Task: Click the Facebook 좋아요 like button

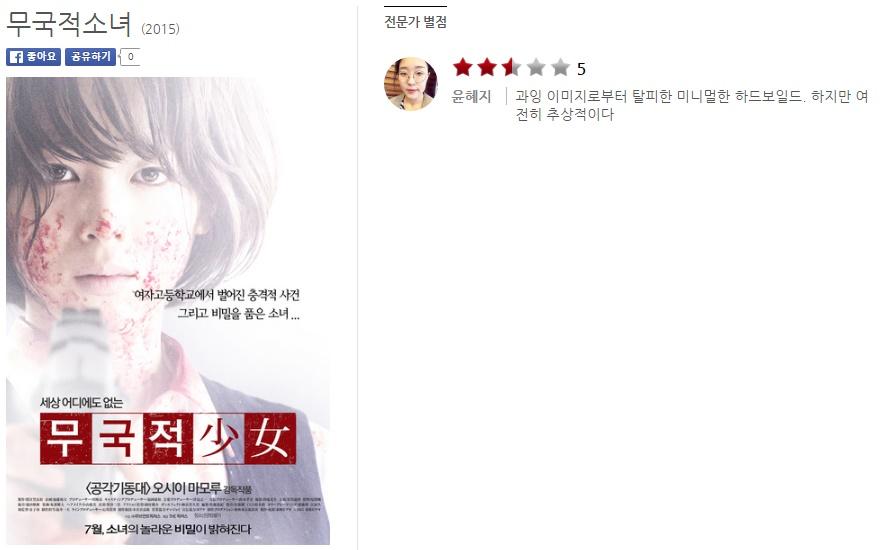Action: click(33, 57)
